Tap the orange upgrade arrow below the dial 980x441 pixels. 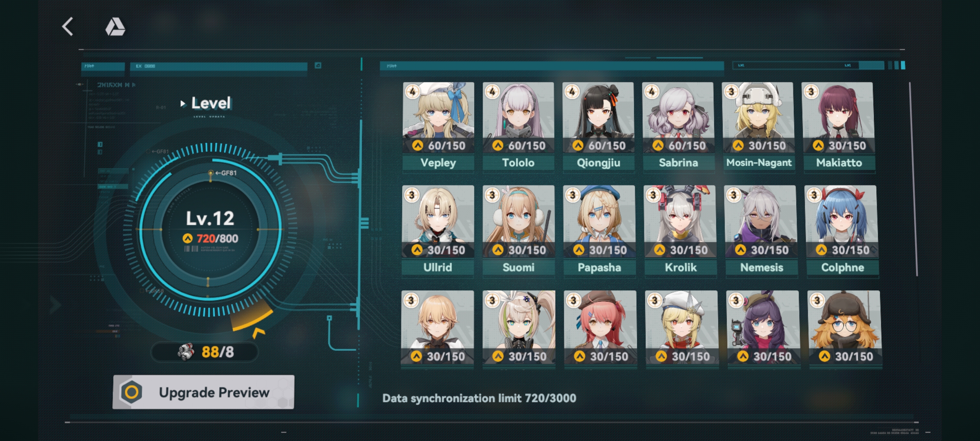pos(258,332)
